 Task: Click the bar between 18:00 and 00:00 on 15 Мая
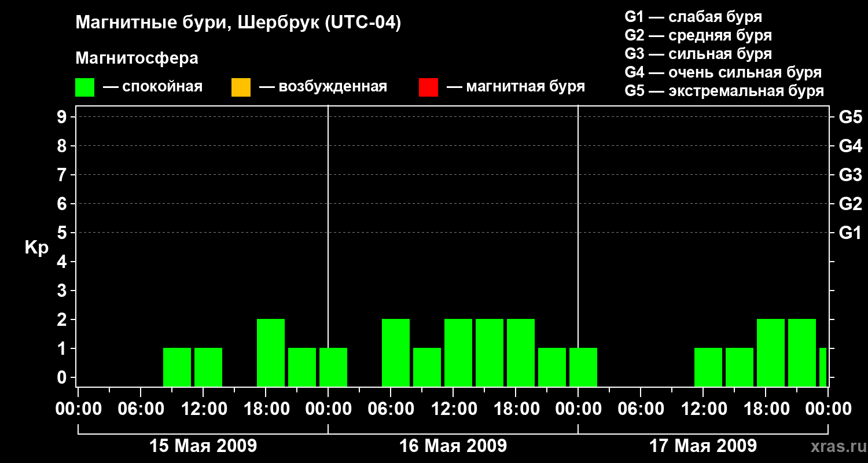pos(302,367)
